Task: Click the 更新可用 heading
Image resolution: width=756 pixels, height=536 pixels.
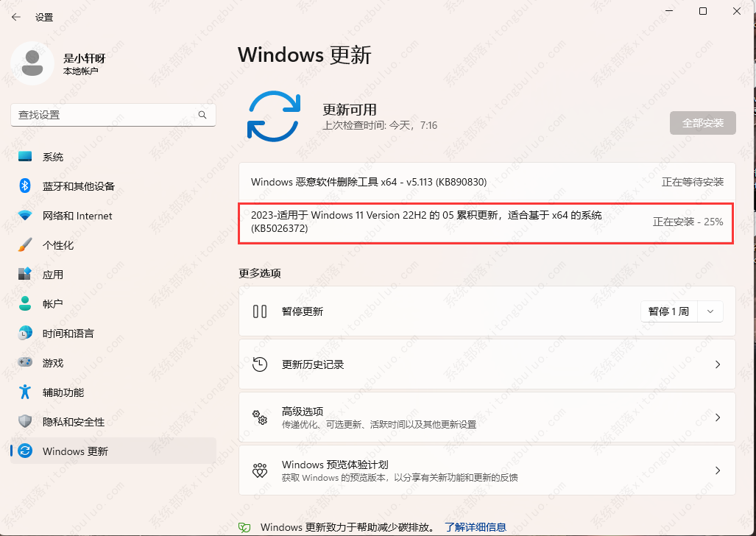Action: click(350, 110)
